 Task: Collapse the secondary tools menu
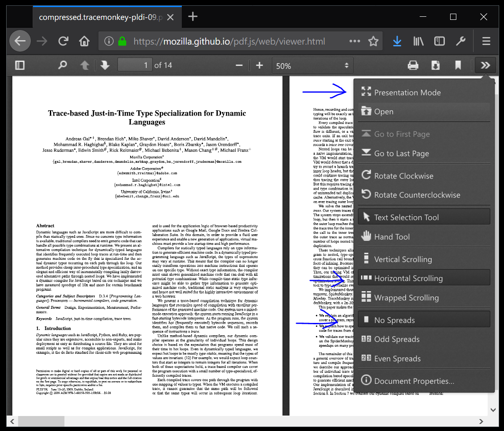[x=485, y=65]
